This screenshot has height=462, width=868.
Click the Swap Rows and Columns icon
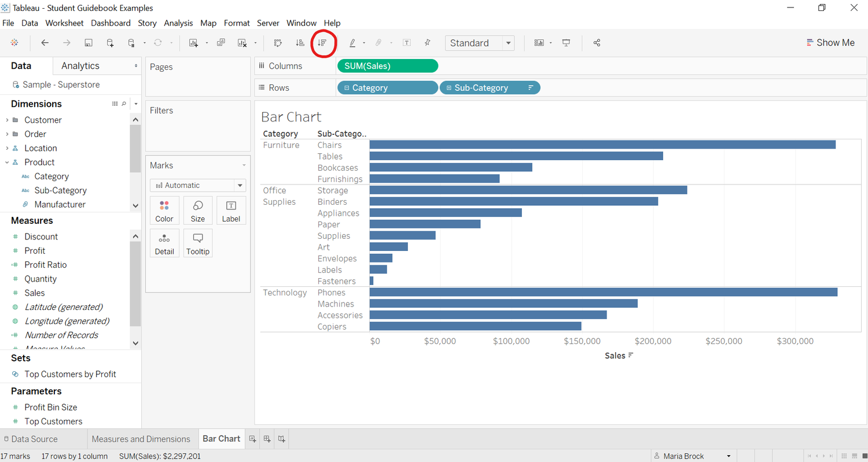coord(278,42)
